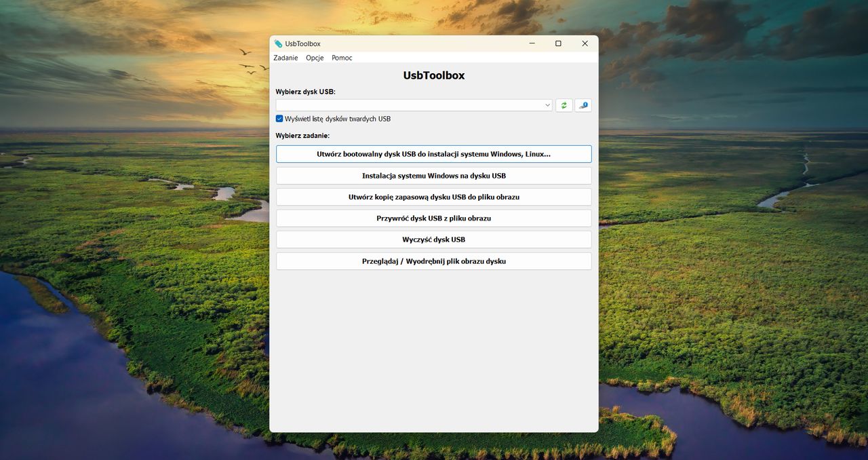This screenshot has height=460, width=868.
Task: Click the 'Wyczyść dysk USB' button
Action: point(433,239)
